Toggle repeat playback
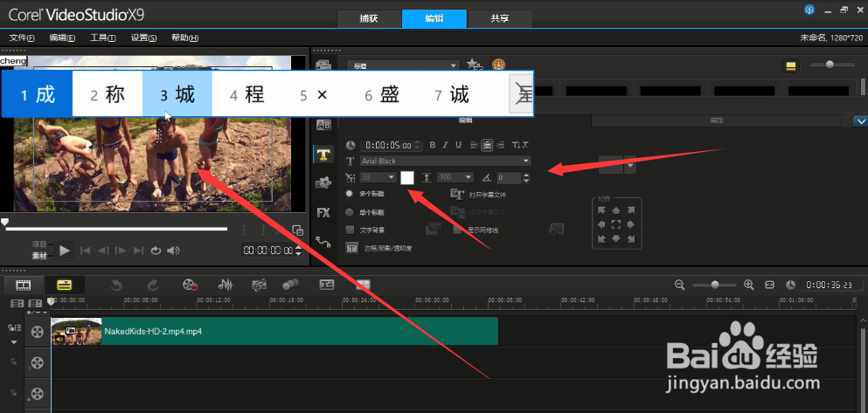 [x=156, y=251]
